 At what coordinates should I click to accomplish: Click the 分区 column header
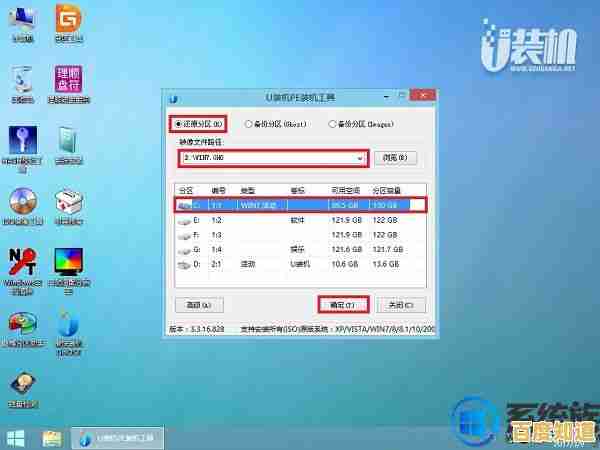tap(186, 190)
